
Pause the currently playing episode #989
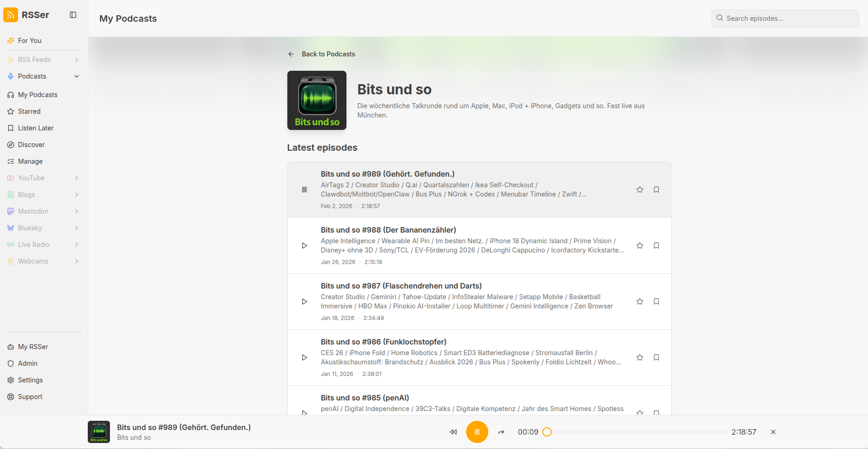[477, 431]
